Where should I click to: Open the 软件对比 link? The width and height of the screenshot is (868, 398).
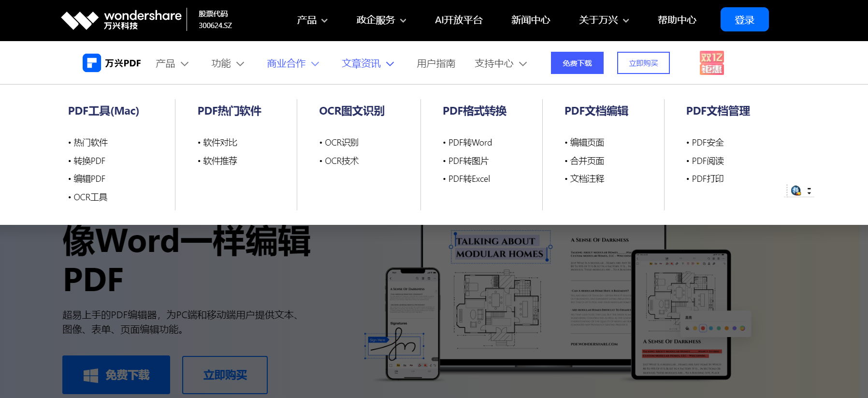[220, 143]
